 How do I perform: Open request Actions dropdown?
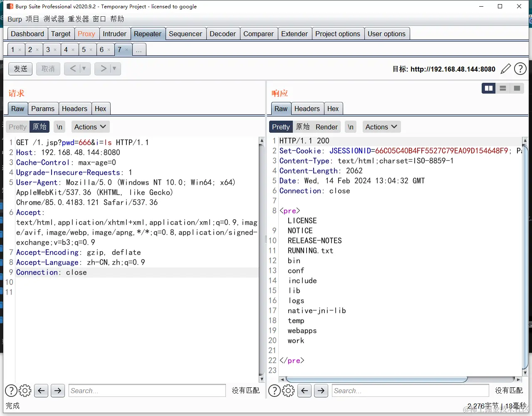click(x=90, y=127)
